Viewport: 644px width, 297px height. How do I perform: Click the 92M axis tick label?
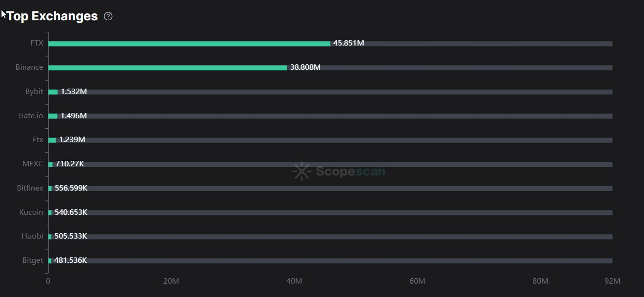[612, 281]
